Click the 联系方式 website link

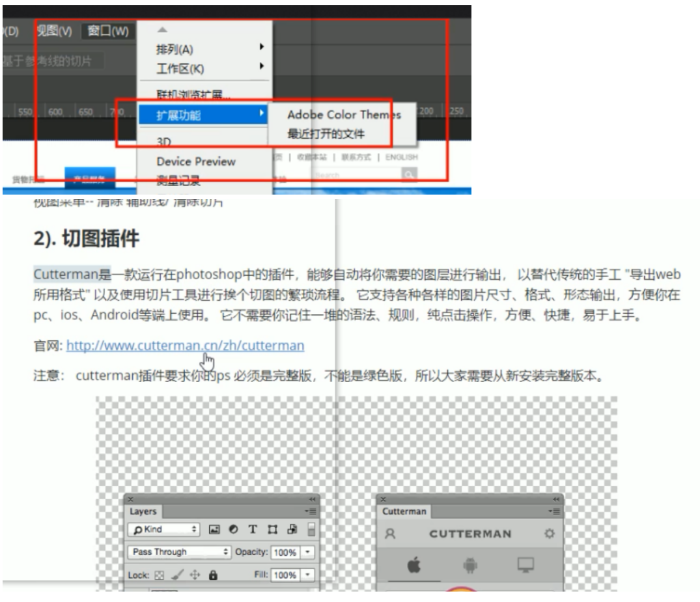click(356, 157)
